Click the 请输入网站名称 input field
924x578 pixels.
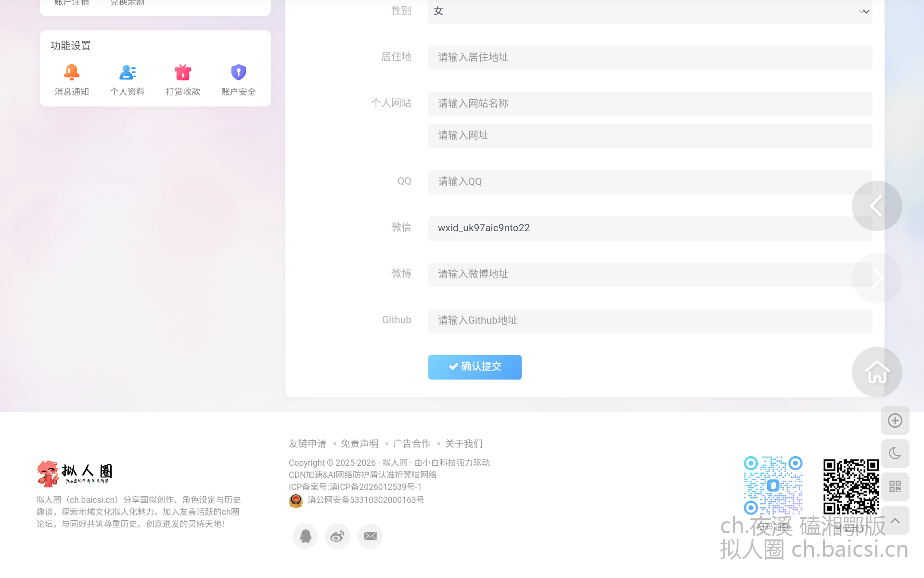click(x=650, y=104)
